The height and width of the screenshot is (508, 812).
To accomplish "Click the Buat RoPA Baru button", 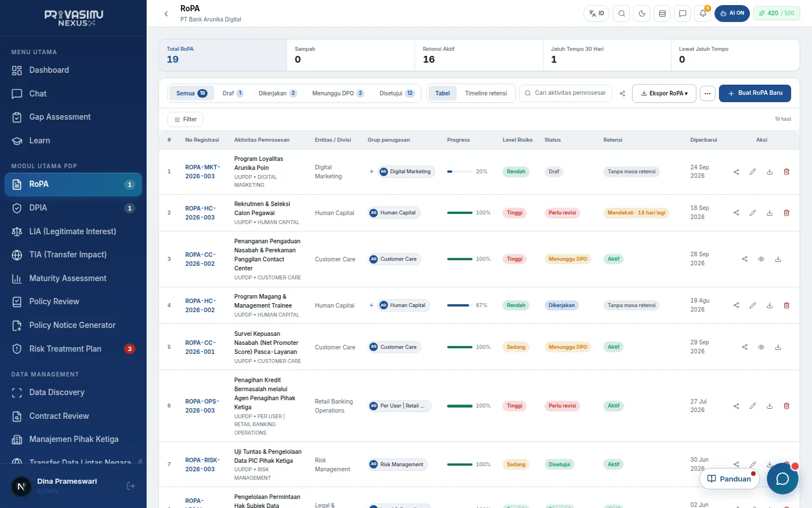I will pyautogui.click(x=755, y=93).
